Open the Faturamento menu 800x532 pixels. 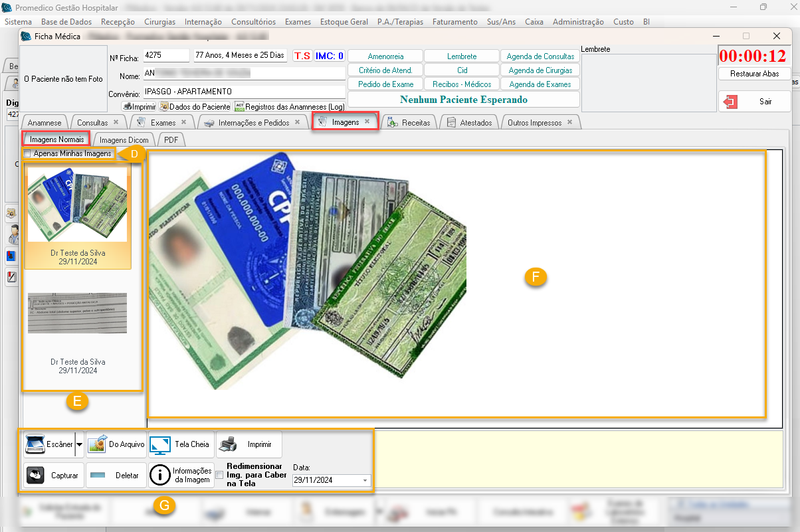pos(454,22)
